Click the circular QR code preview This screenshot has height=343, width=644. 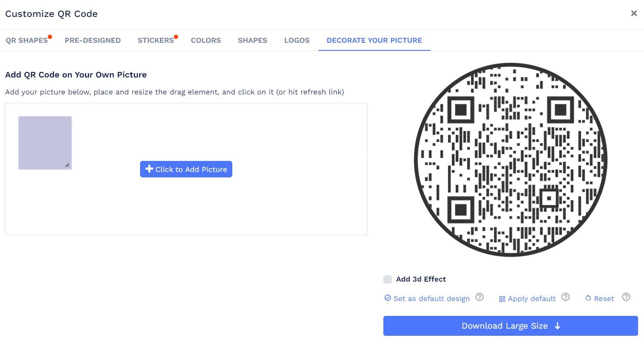[511, 160]
